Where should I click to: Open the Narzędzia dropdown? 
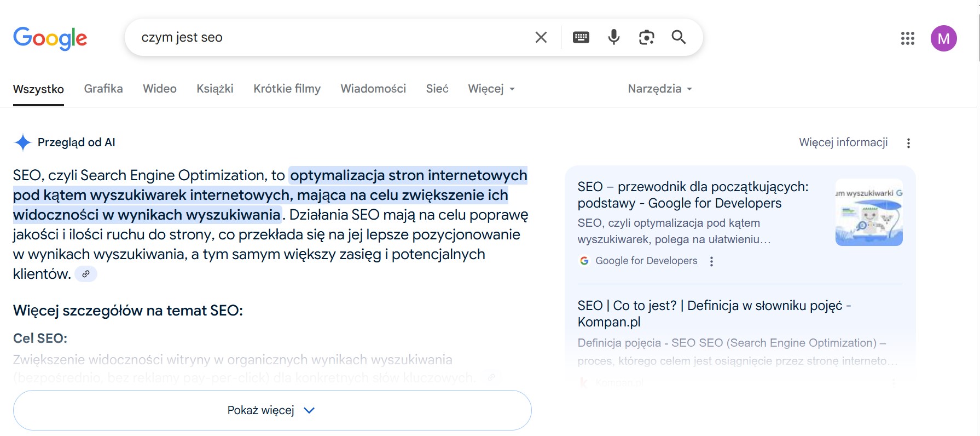coord(660,89)
